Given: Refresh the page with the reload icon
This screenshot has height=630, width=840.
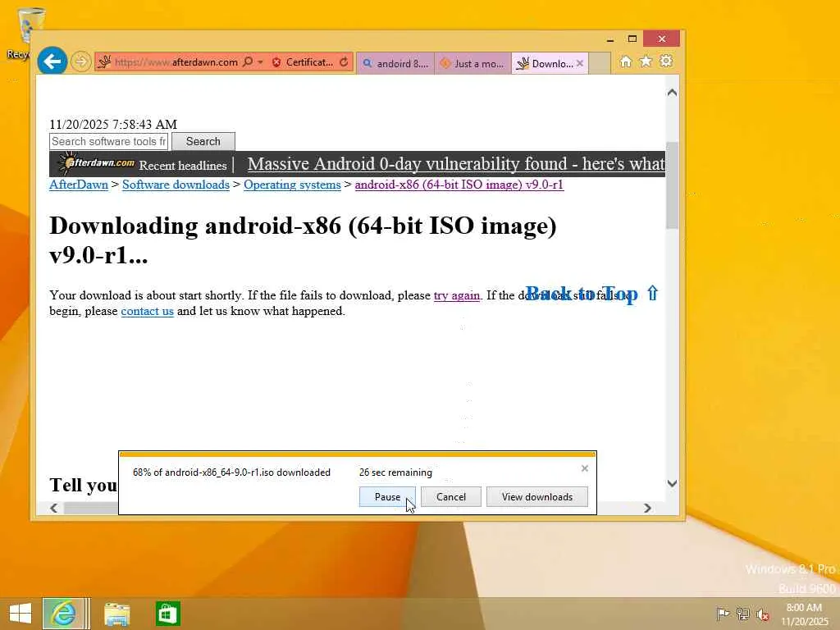Looking at the screenshot, I should click(x=344, y=62).
